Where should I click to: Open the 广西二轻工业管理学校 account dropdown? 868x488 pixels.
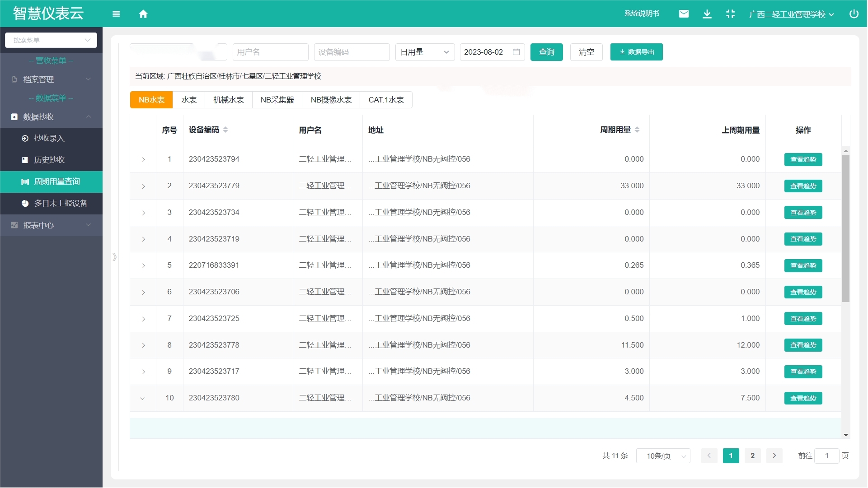point(791,14)
